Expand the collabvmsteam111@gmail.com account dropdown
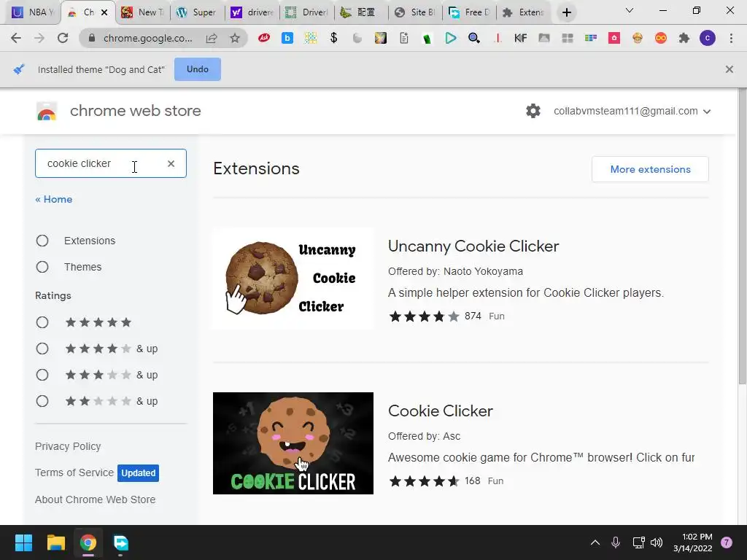 (x=632, y=111)
